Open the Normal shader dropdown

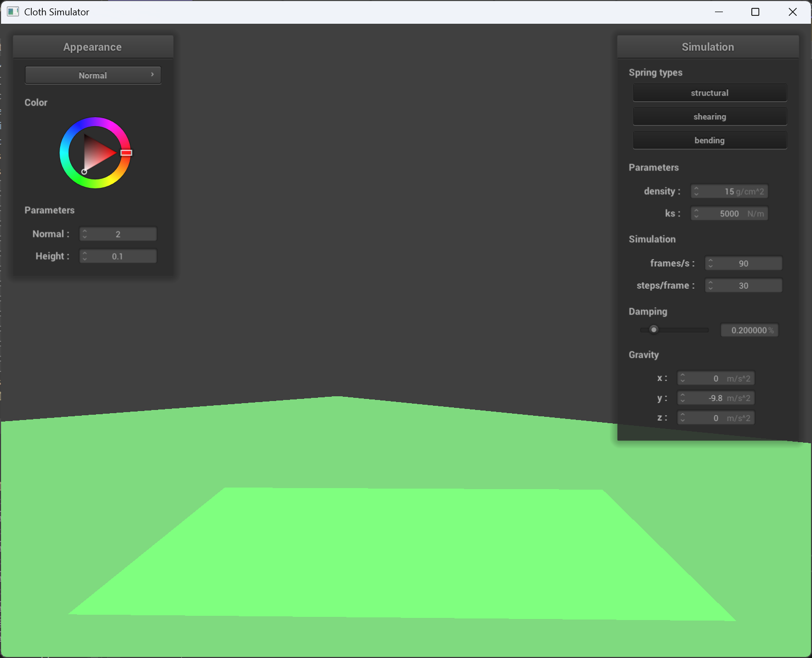tap(93, 75)
